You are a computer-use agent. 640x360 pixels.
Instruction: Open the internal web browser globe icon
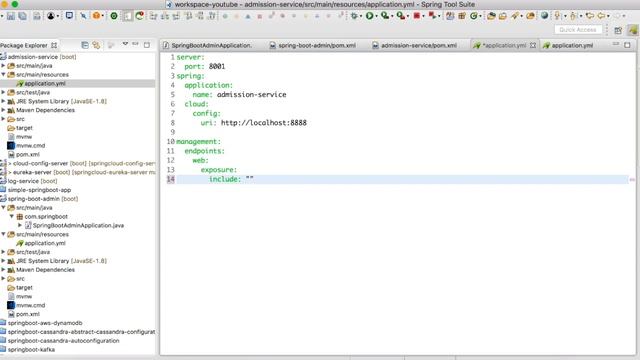544,16
